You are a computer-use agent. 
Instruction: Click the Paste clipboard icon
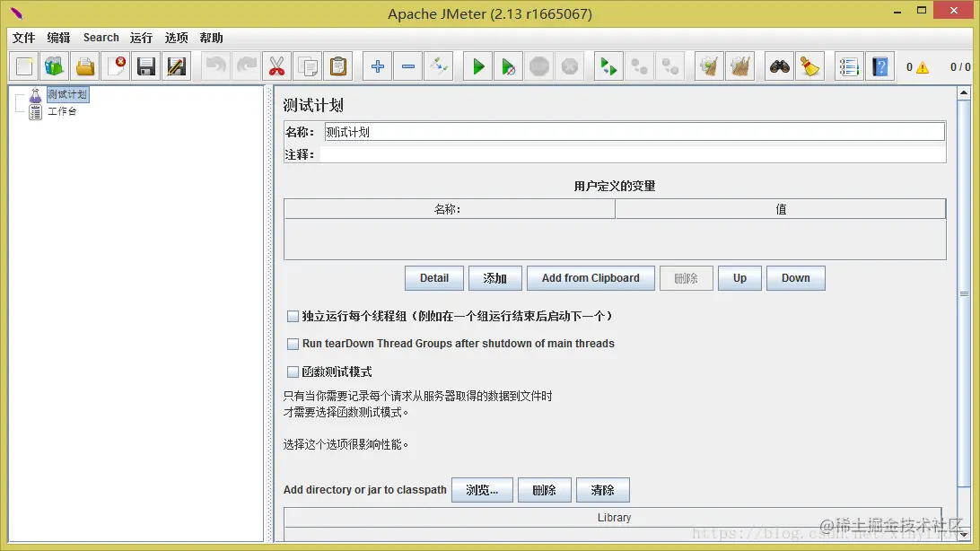338,66
